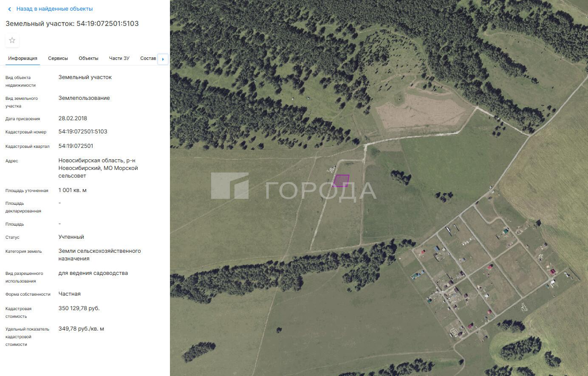Click the purple highlighted parcel on map
The width and height of the screenshot is (588, 376).
pyautogui.click(x=341, y=181)
